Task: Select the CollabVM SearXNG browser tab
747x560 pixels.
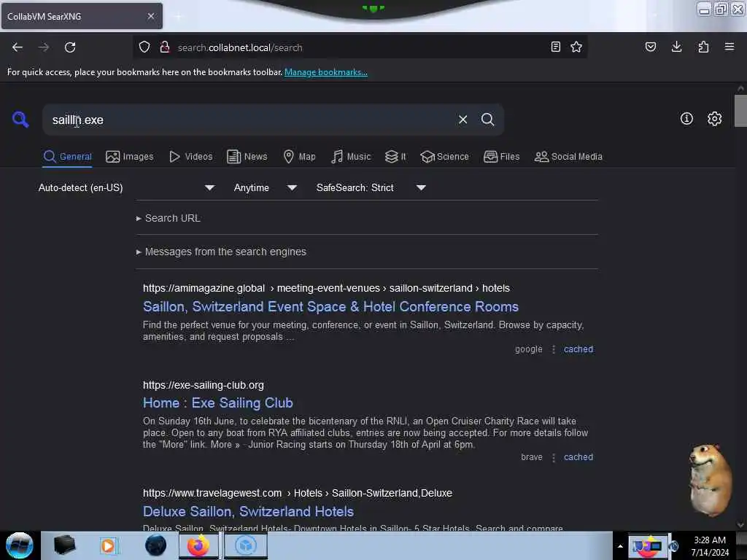Action: coord(82,16)
